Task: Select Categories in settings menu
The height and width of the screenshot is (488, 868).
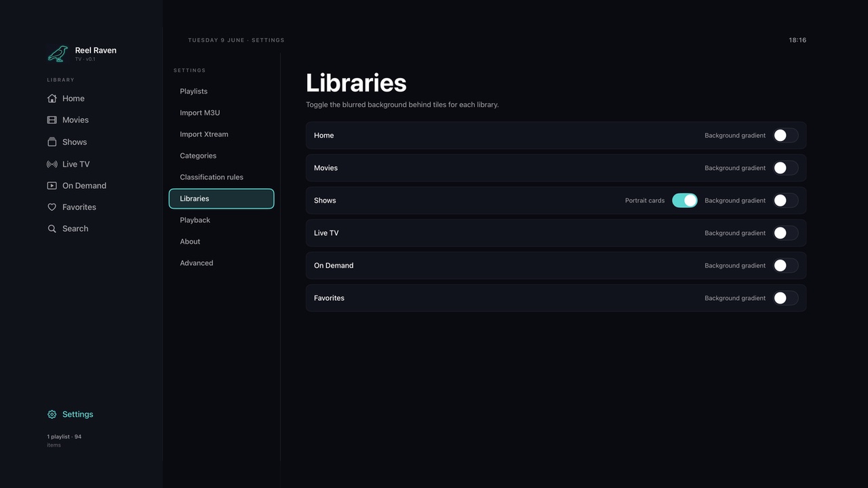Action: [221, 156]
